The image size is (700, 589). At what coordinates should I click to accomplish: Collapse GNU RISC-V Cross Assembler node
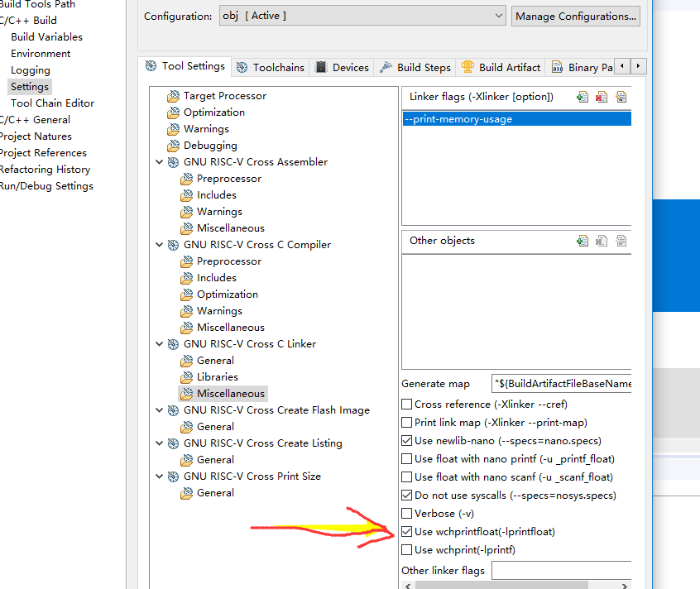pyautogui.click(x=160, y=162)
